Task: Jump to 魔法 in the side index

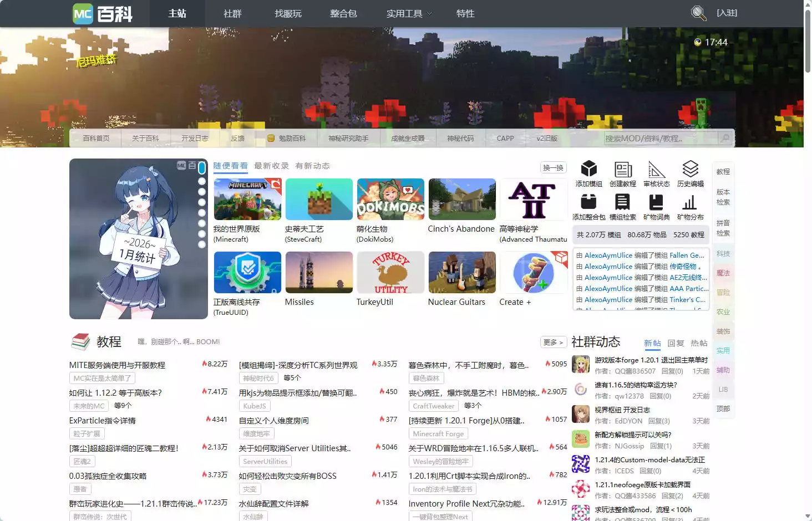Action: click(x=723, y=273)
